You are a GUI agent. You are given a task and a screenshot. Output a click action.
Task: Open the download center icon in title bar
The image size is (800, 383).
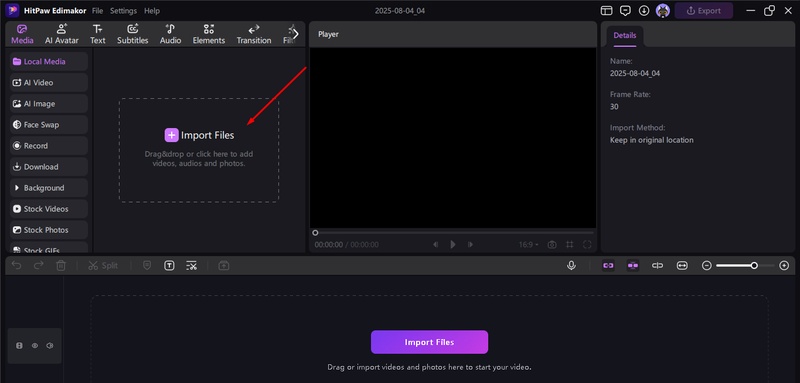coord(644,11)
